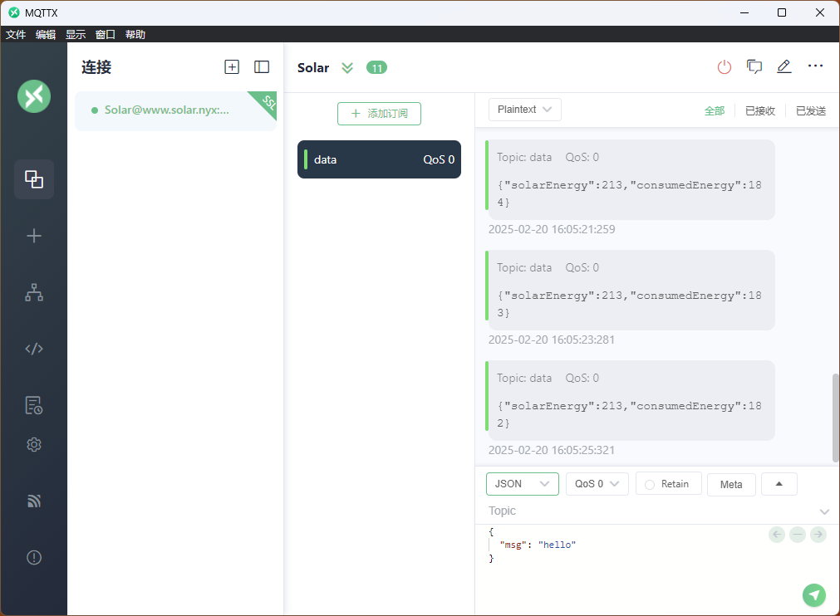Image resolution: width=840 pixels, height=616 pixels.
Task: Open the 编辑 menu
Action: tap(46, 34)
